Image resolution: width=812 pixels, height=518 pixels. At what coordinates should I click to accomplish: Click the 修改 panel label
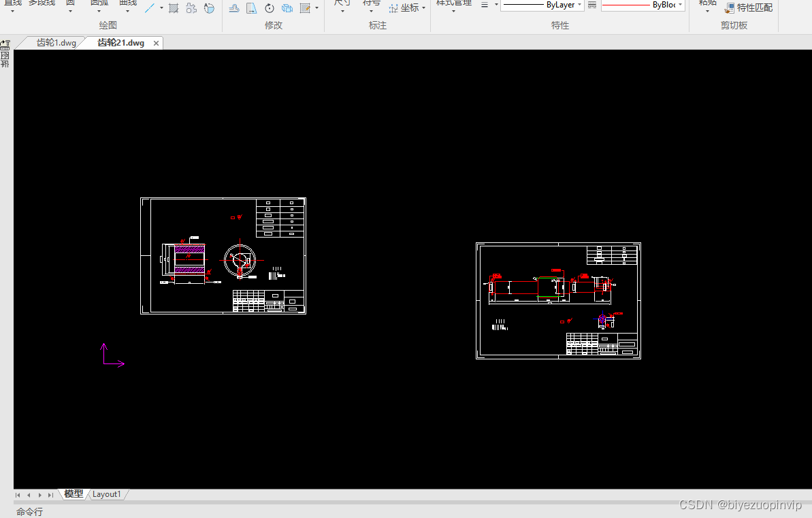[274, 25]
